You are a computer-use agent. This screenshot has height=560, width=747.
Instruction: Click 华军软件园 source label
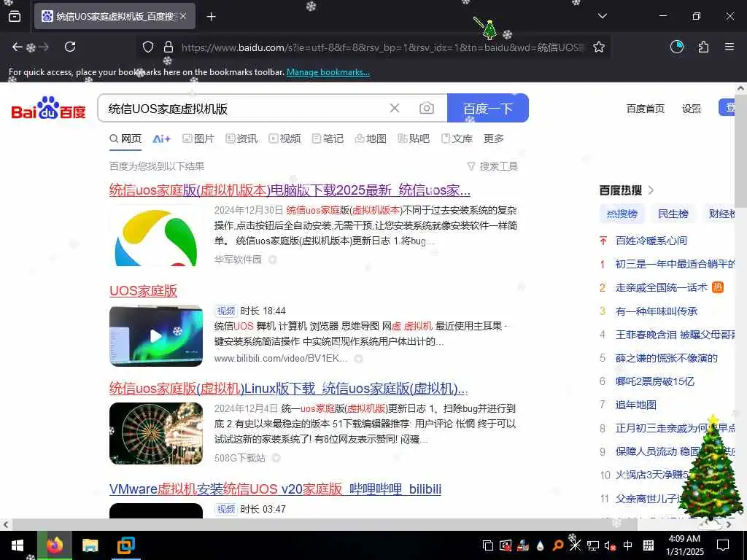click(238, 260)
